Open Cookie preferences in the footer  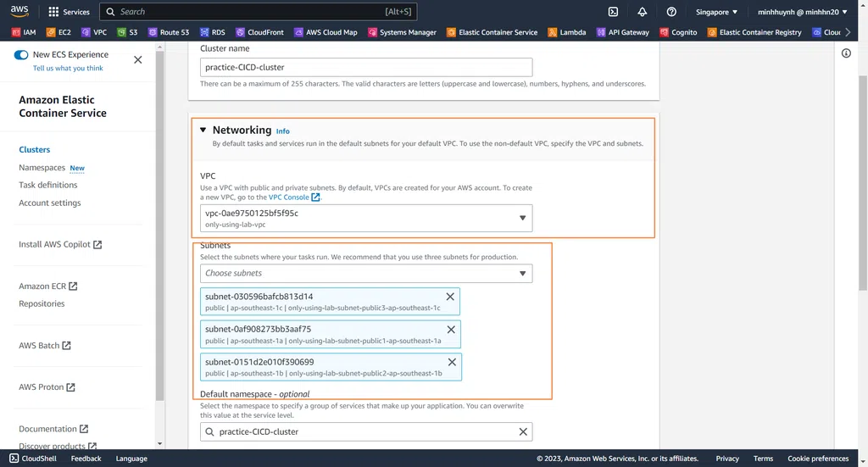point(818,459)
